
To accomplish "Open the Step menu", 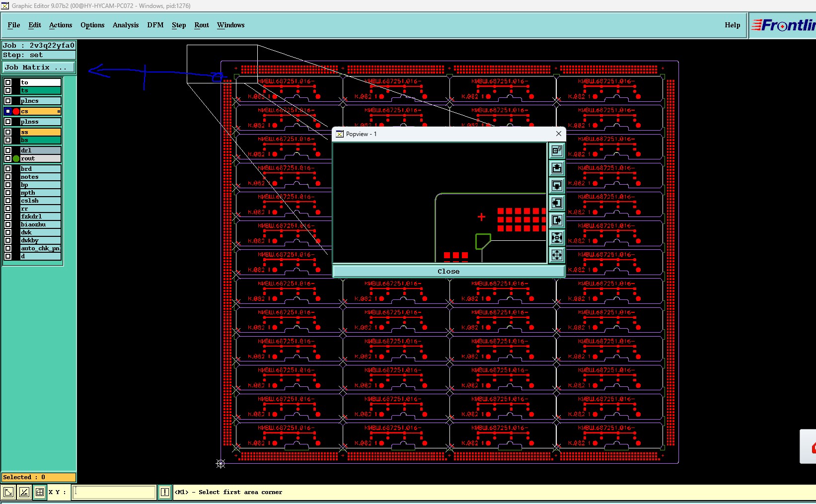I will click(179, 25).
